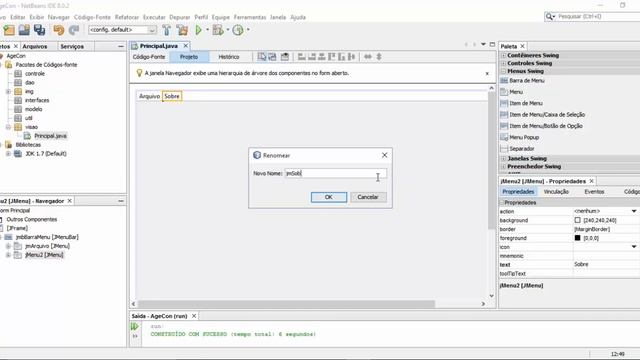Click the Preview Design icon
The height and width of the screenshot is (360, 640).
tap(285, 57)
